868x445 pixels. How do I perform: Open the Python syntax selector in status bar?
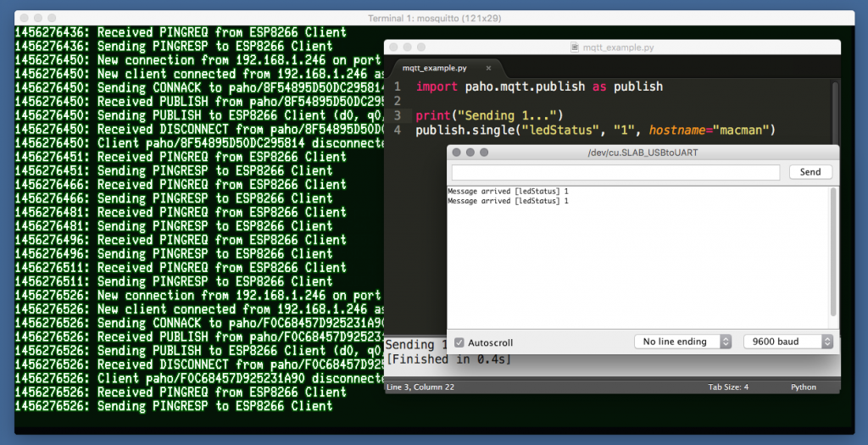[803, 387]
